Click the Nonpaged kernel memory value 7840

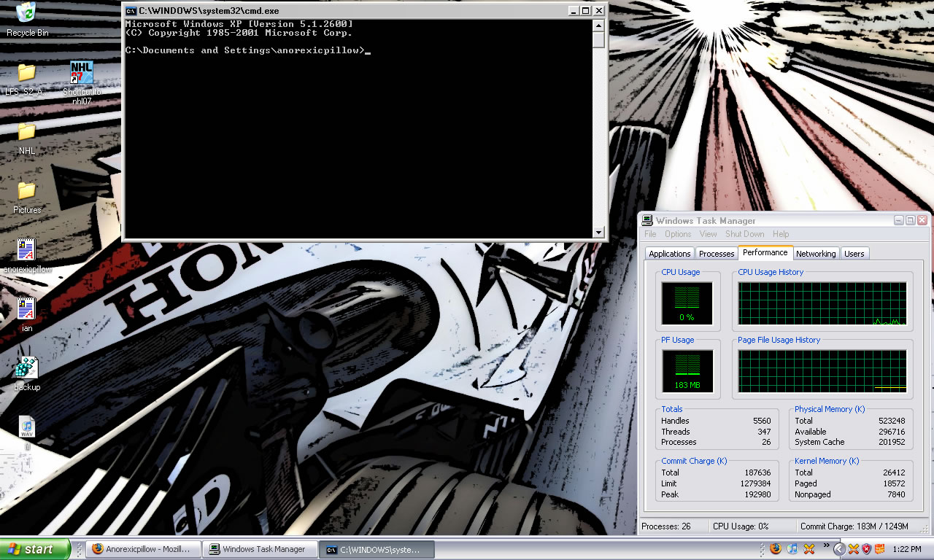[896, 494]
